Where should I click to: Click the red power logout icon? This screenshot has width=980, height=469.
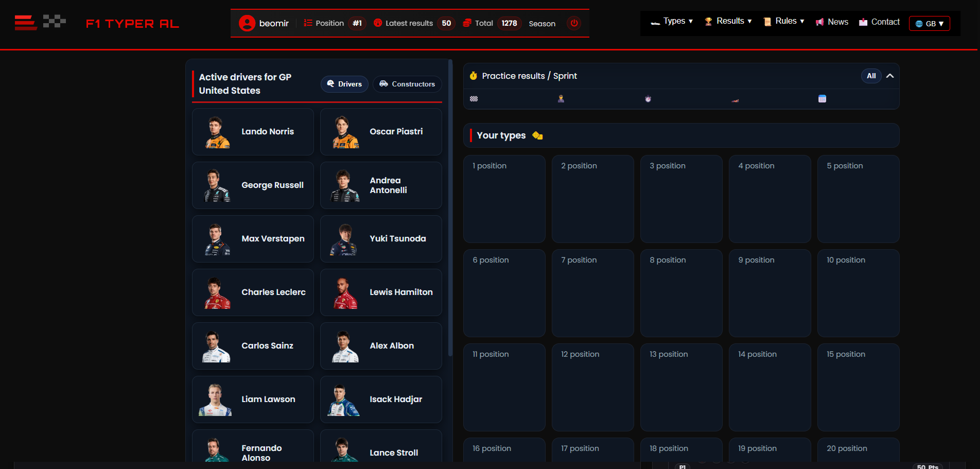574,23
